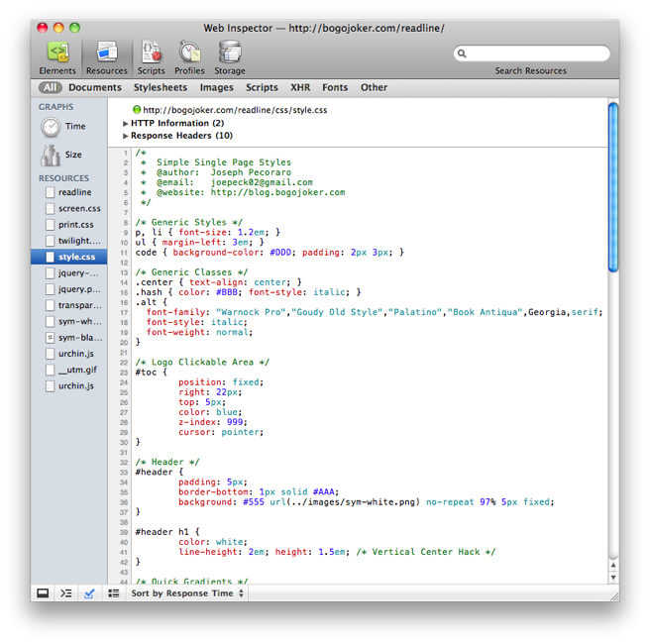Screen dimensions: 650x644
Task: Click the green status dot by URL
Action: [x=137, y=110]
